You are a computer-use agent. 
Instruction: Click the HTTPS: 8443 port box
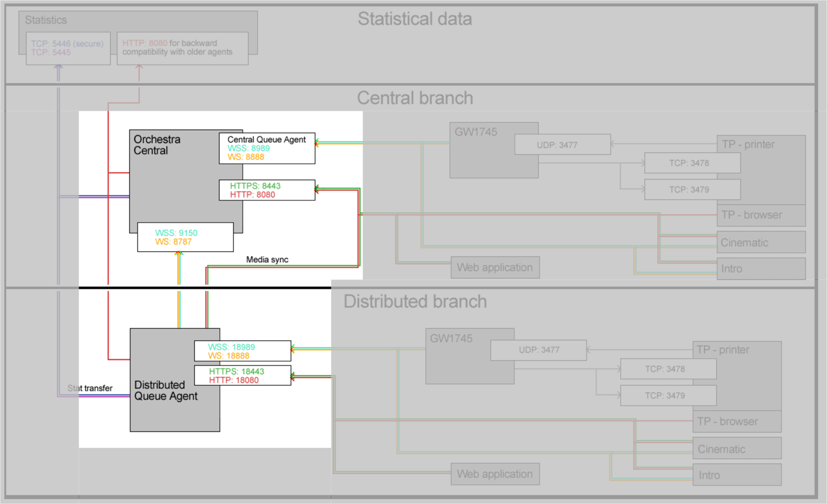[x=267, y=190]
